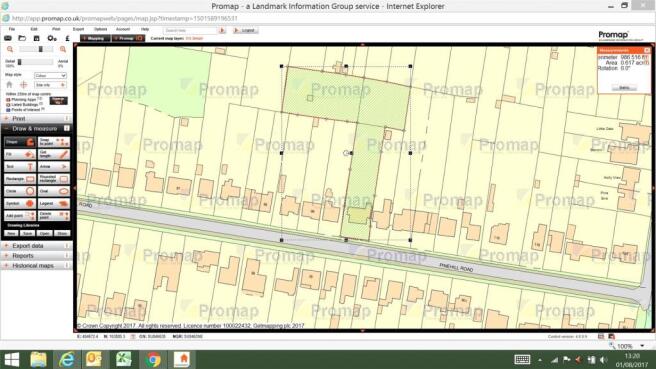Image resolution: width=656 pixels, height=369 pixels.
Task: Pick the Circle drawing tool
Action: pyautogui.click(x=20, y=191)
